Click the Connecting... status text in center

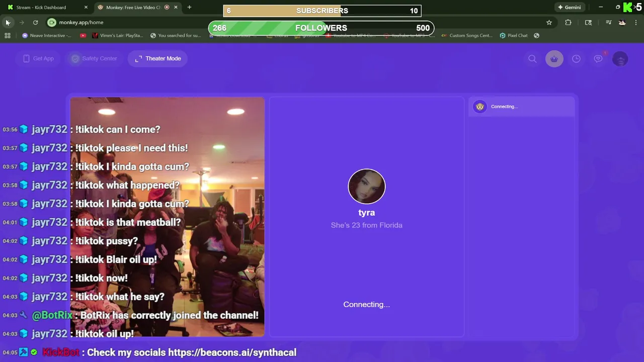click(366, 304)
